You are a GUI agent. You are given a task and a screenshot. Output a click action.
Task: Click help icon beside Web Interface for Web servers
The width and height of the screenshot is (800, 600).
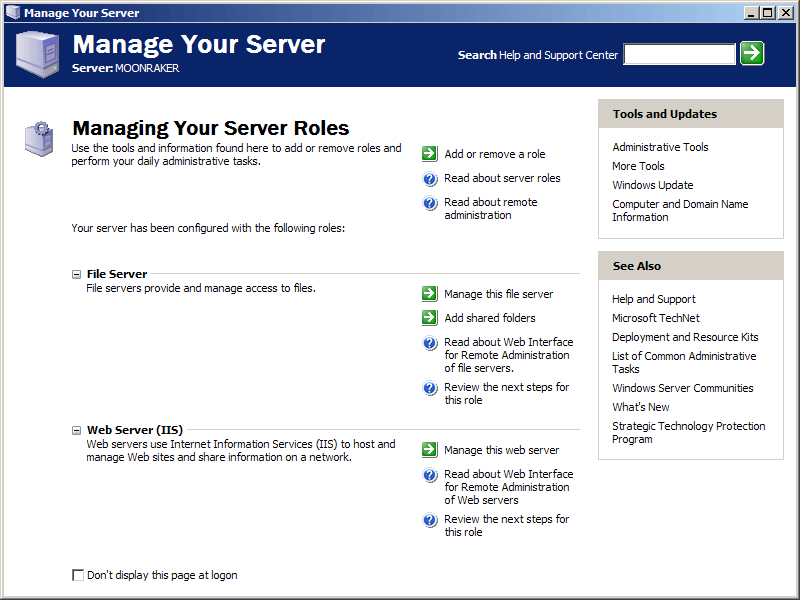[430, 475]
